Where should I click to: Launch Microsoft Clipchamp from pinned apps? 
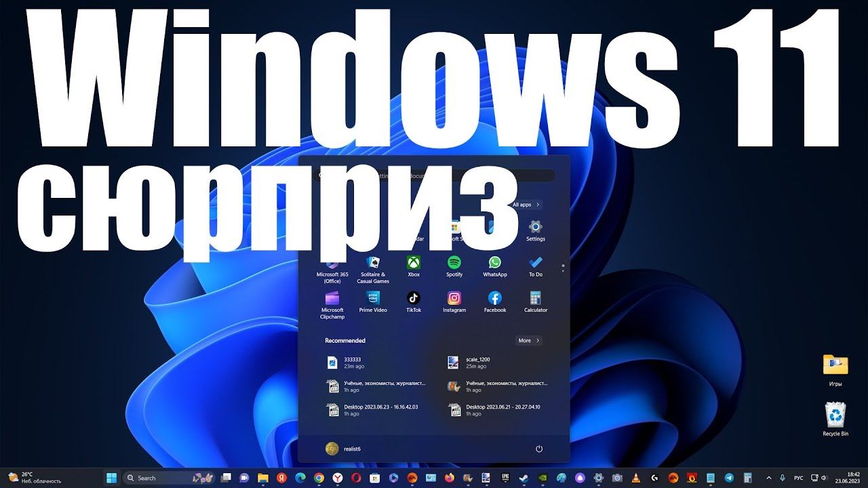(x=332, y=305)
